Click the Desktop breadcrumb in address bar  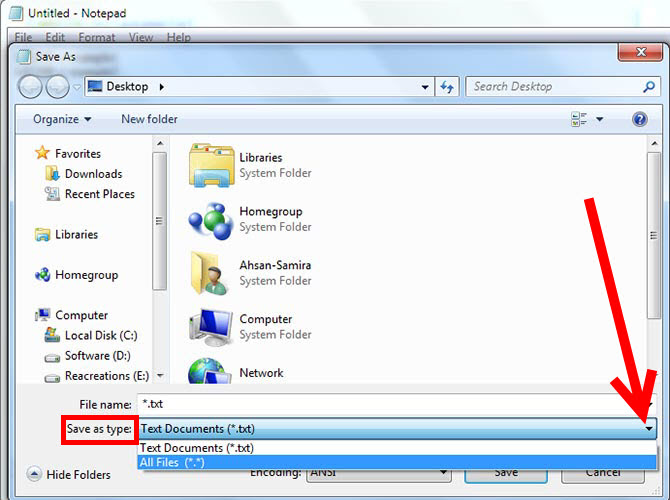point(127,87)
